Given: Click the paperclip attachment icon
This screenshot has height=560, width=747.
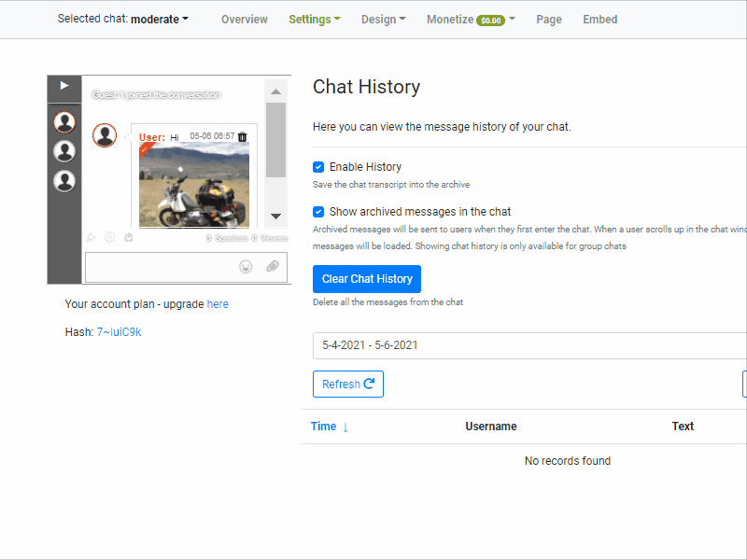Looking at the screenshot, I should tap(272, 267).
